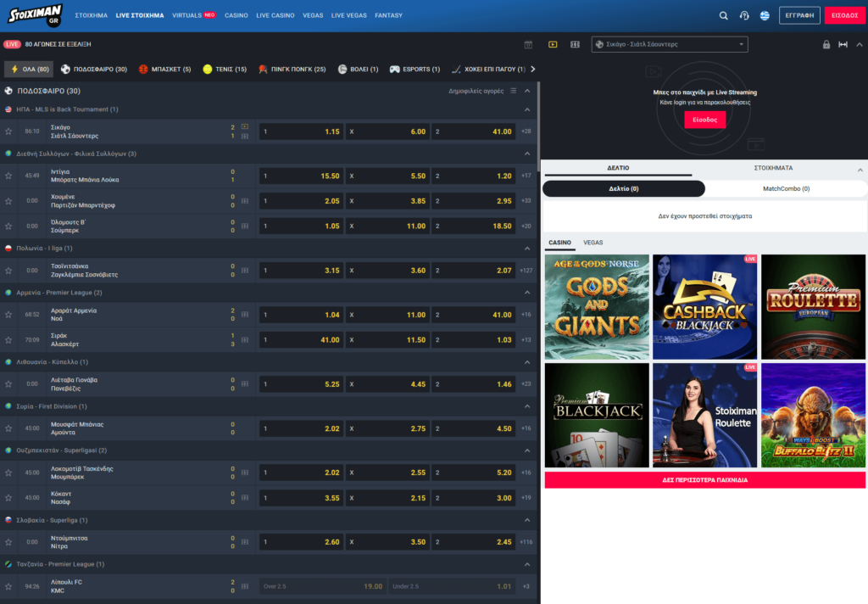Collapse the ΗΠΑ - MLS is Back Tournament league
Viewport: 868px width, 604px height.
[527, 109]
